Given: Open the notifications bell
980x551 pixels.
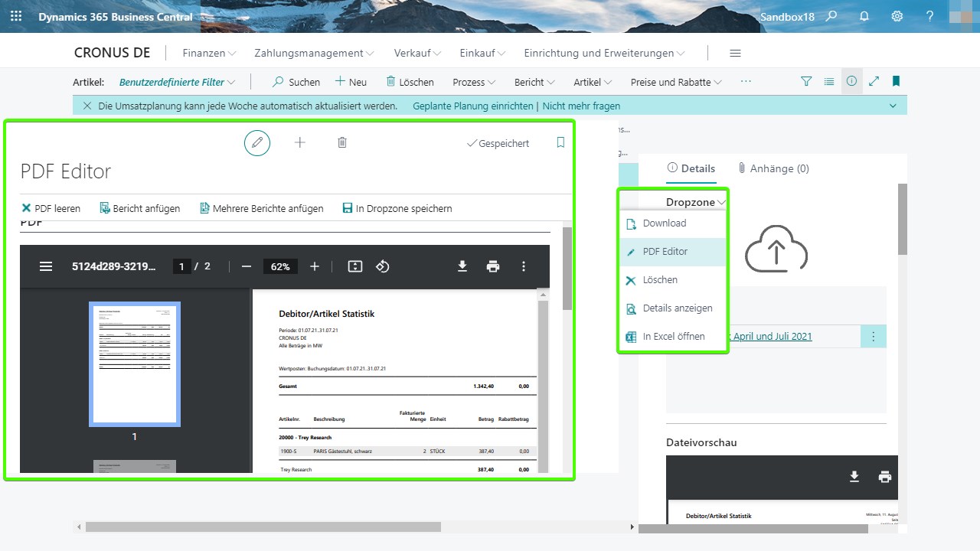Looking at the screenshot, I should click(x=864, y=16).
